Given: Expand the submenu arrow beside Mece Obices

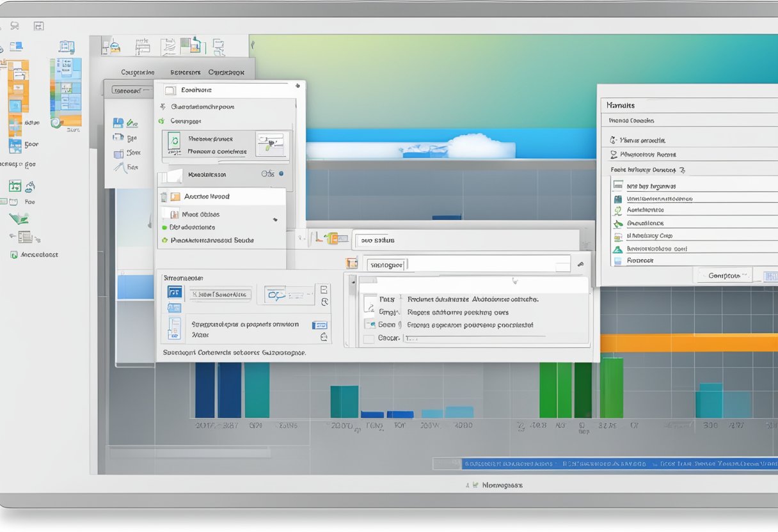Looking at the screenshot, I should (x=275, y=219).
